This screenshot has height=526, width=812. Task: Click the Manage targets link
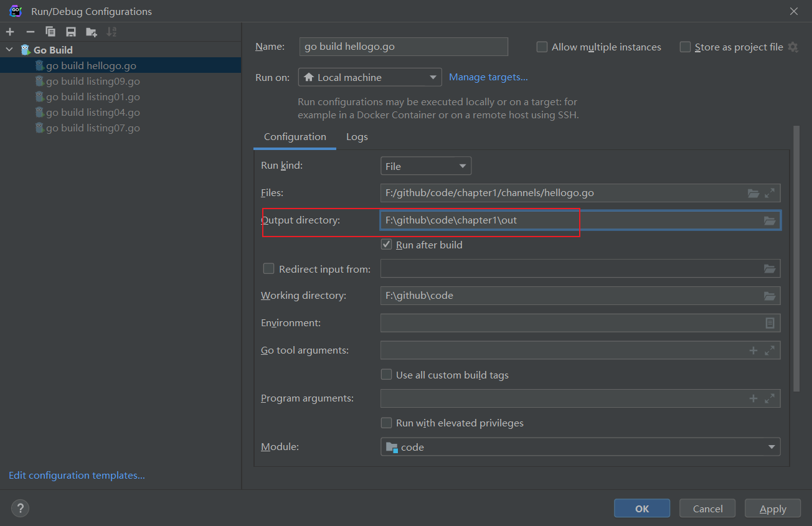[x=488, y=77]
